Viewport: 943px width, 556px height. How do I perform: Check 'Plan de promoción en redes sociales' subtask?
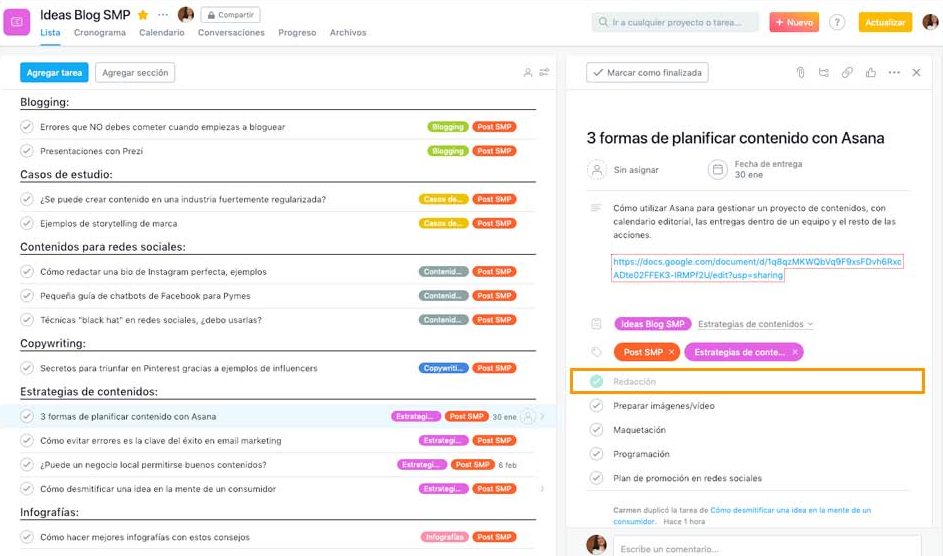596,478
